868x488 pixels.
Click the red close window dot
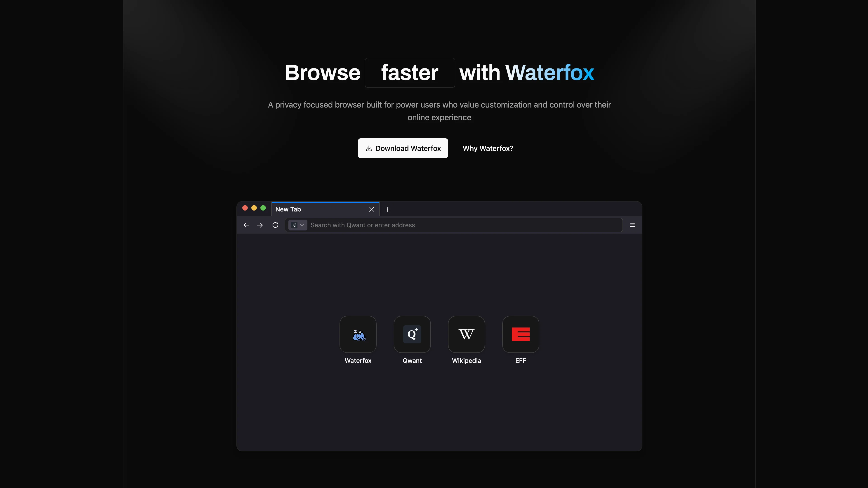245,208
